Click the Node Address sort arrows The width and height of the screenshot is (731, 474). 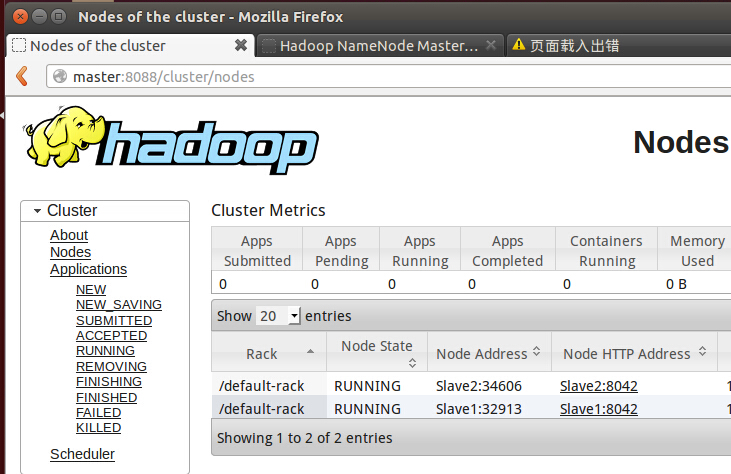pos(537,351)
